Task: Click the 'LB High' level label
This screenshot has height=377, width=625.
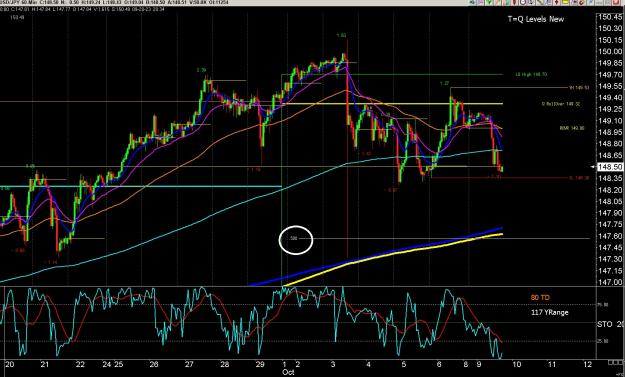Action: (530, 74)
